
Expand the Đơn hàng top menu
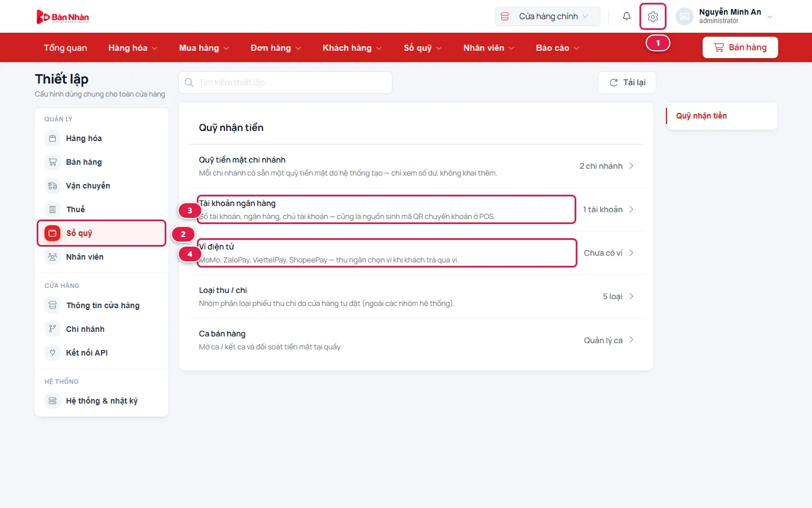click(x=276, y=48)
